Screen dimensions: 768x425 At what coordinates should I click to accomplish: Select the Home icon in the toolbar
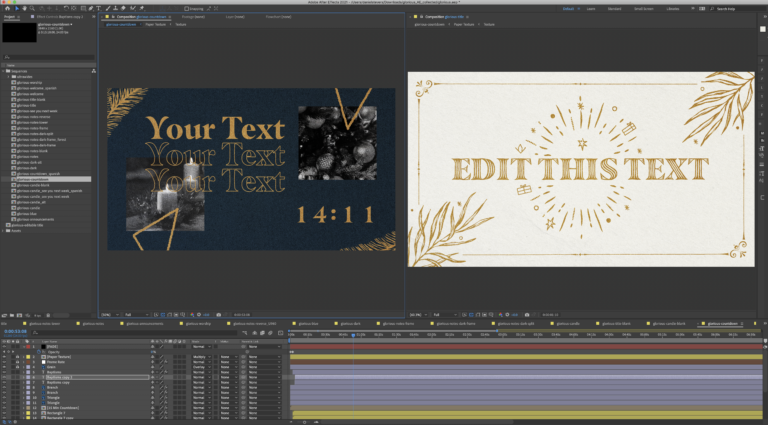(5, 9)
